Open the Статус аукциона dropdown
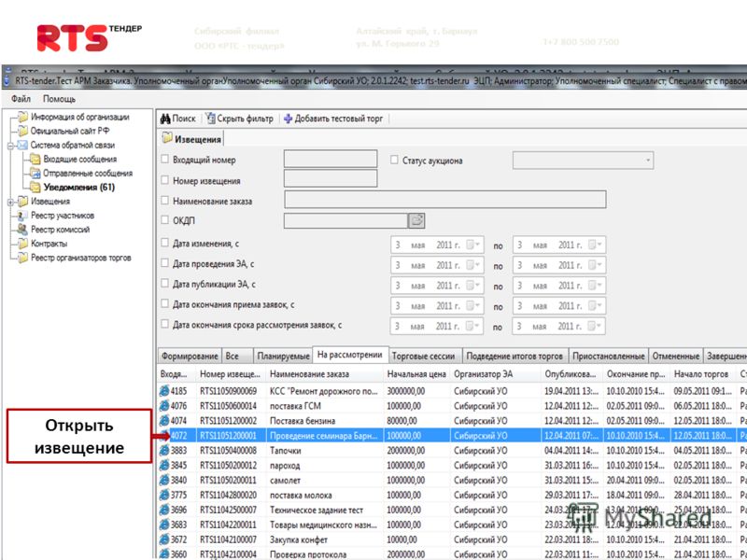Viewport: 747px width, 560px height. (x=647, y=161)
